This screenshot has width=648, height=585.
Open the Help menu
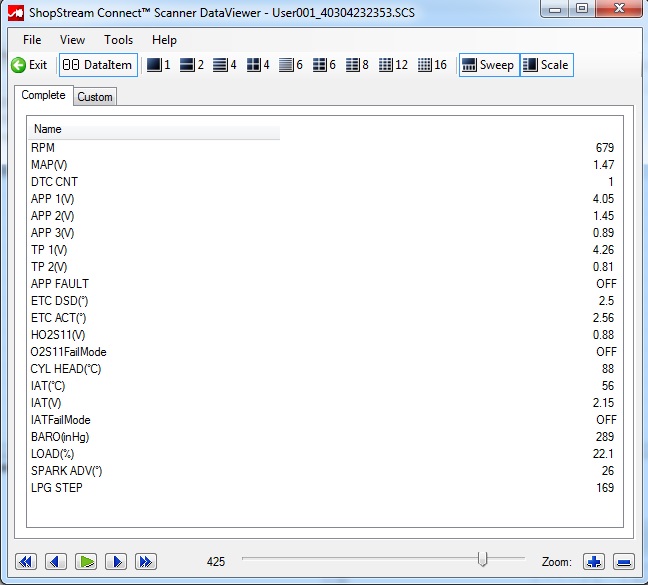[x=164, y=40]
